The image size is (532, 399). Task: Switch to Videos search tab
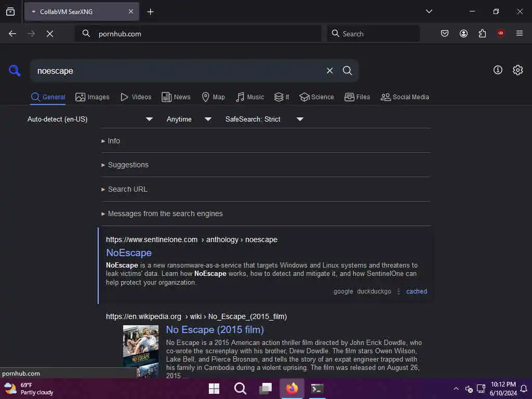136,97
